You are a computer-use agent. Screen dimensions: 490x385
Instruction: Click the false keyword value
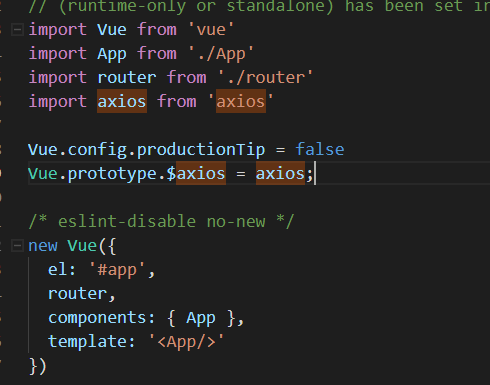[x=320, y=149]
